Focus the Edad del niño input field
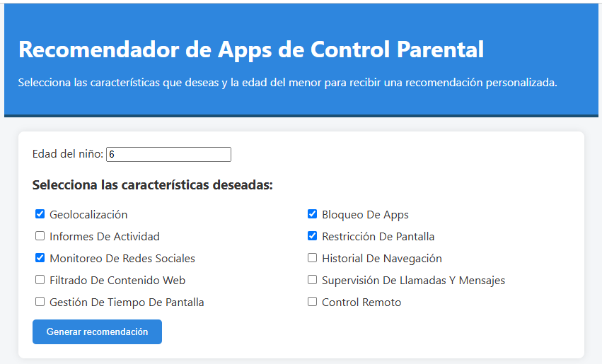The width and height of the screenshot is (602, 364). click(x=168, y=154)
